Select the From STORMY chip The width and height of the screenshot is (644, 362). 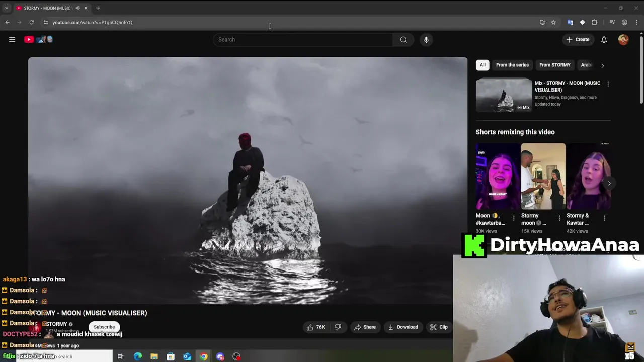coord(554,65)
